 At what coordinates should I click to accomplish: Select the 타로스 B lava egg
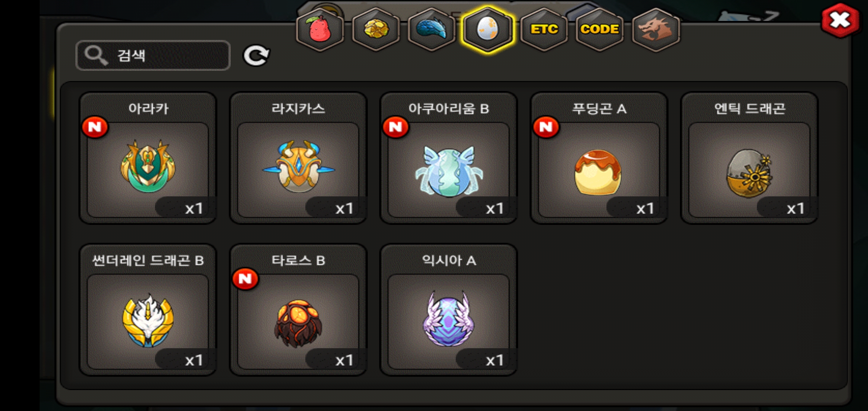point(298,310)
